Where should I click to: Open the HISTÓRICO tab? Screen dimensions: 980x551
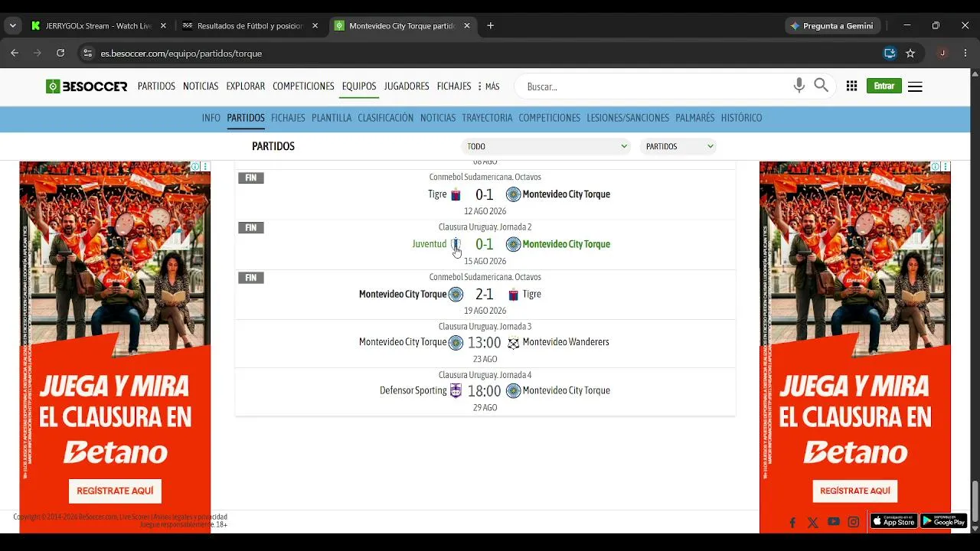pos(741,118)
